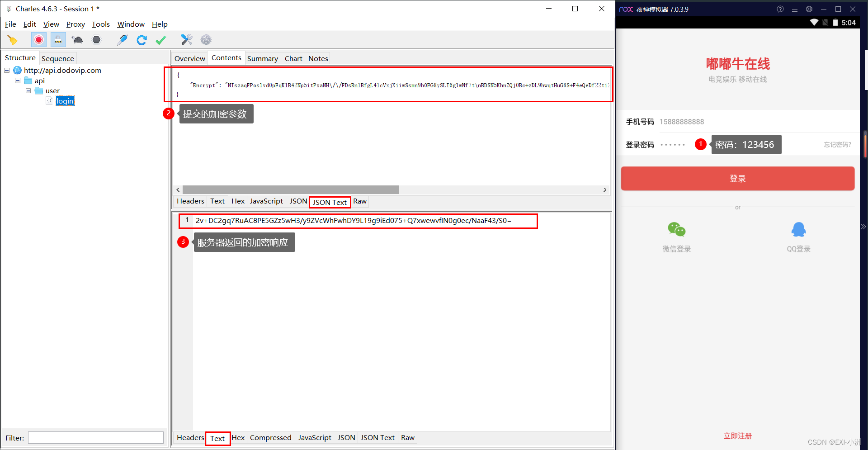
Task: Collapse the http://api.dodovip.com tree node
Action: [x=6, y=70]
